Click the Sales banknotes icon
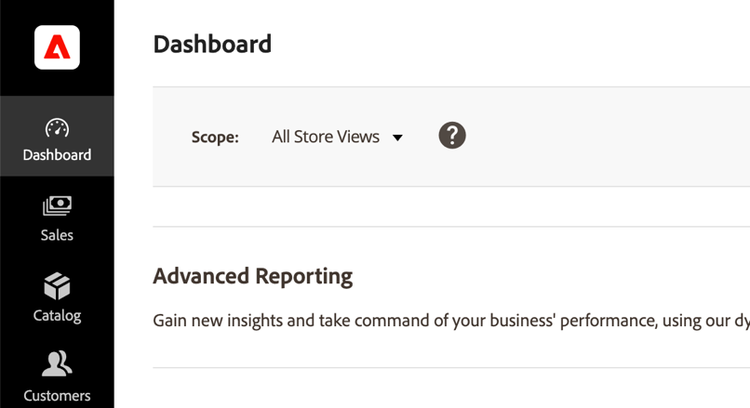The height and width of the screenshot is (408, 750). point(57,207)
